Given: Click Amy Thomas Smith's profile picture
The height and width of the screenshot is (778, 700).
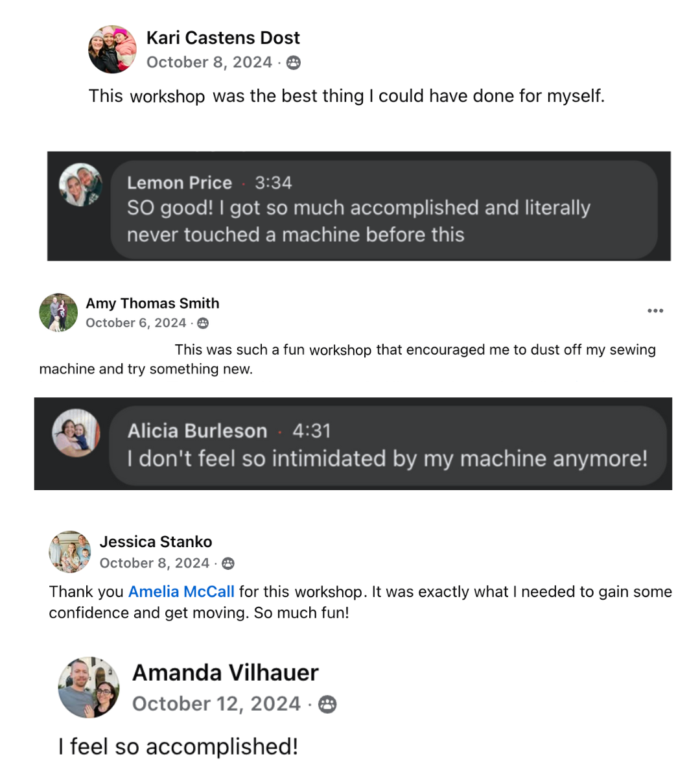Looking at the screenshot, I should tap(58, 312).
